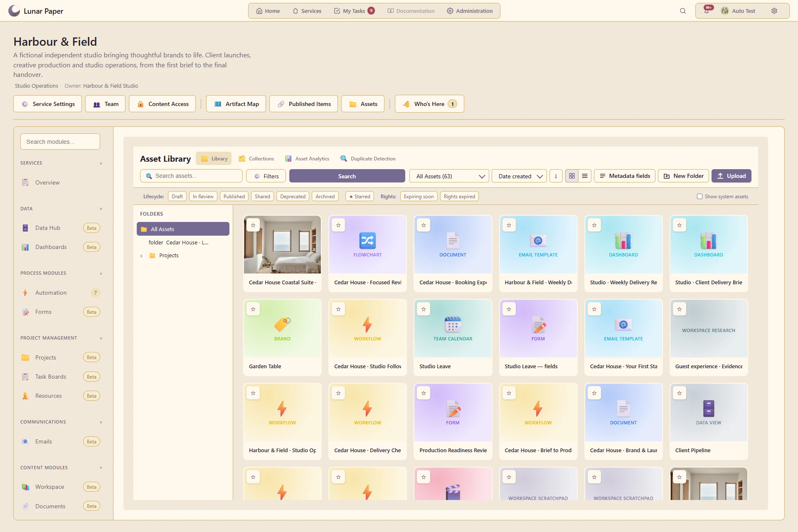
Task: Collapse the Communications sidebar section
Action: [x=101, y=422]
